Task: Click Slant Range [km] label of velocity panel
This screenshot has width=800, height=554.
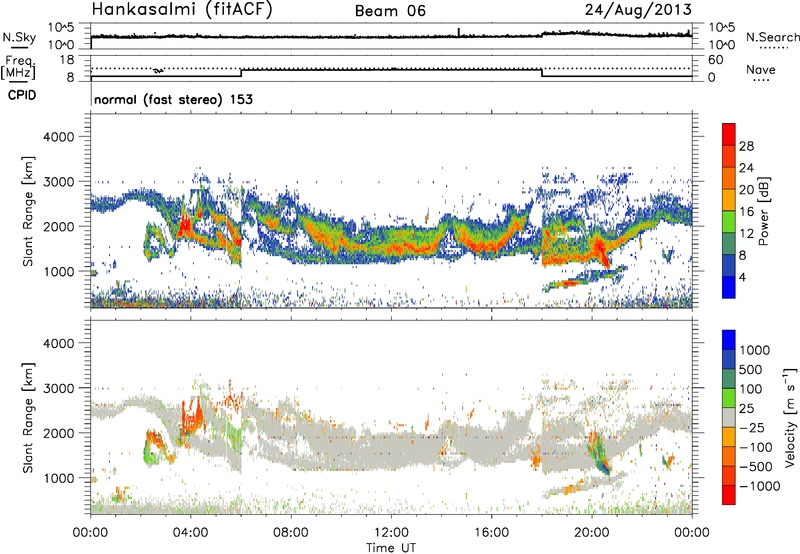Action: point(28,417)
